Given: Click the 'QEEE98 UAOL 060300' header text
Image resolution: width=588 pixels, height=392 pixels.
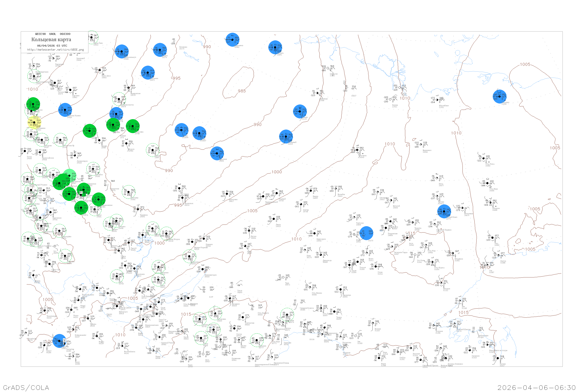Looking at the screenshot, I should point(53,34).
